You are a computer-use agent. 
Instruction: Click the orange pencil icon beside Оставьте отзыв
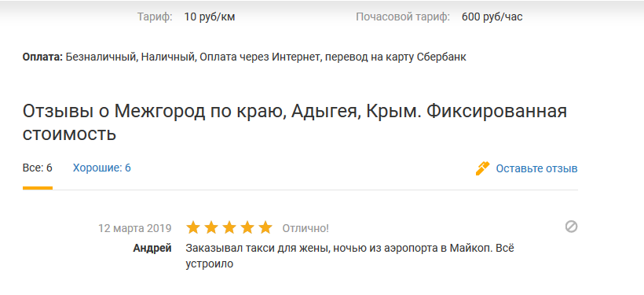click(x=482, y=168)
